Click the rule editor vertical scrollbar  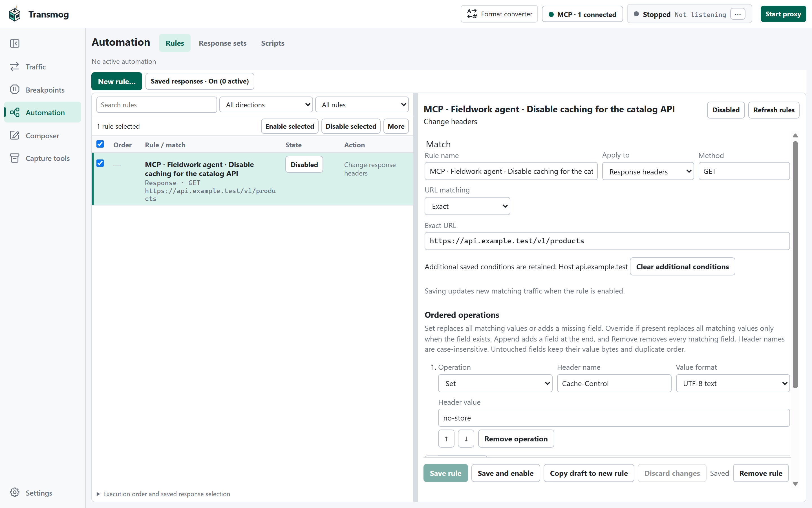pos(795,265)
